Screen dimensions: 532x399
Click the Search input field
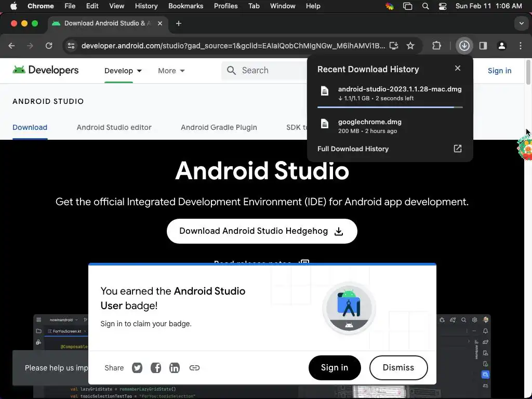click(264, 70)
